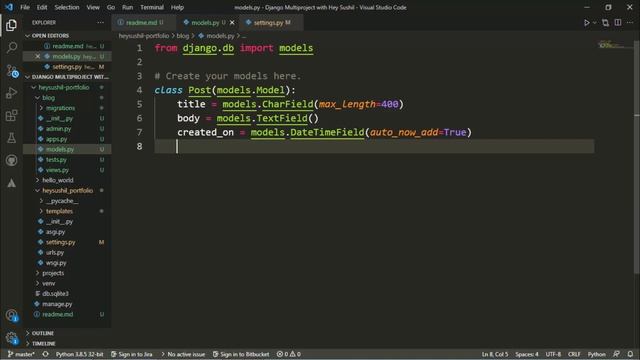
Task: Click the editor vertical scrollbar
Action: coord(637,157)
